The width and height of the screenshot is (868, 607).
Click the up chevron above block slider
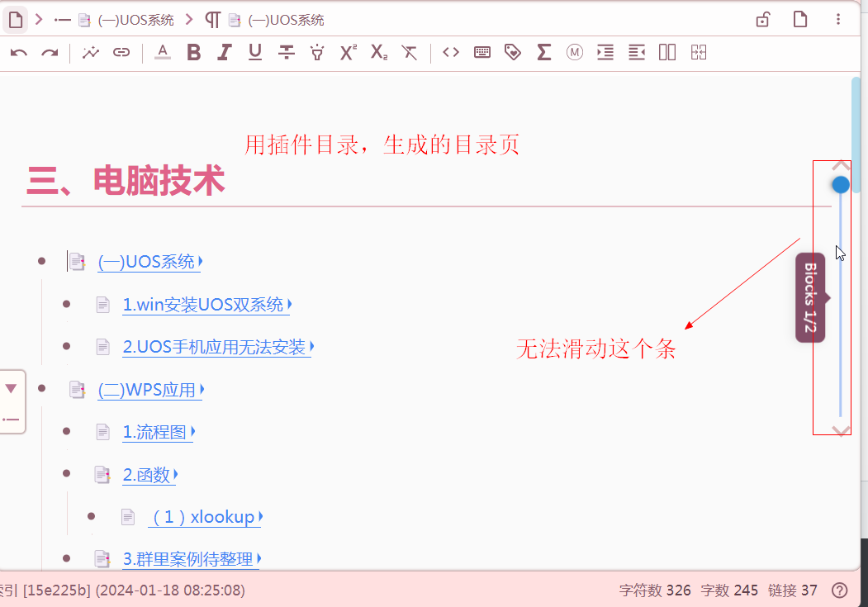(841, 165)
